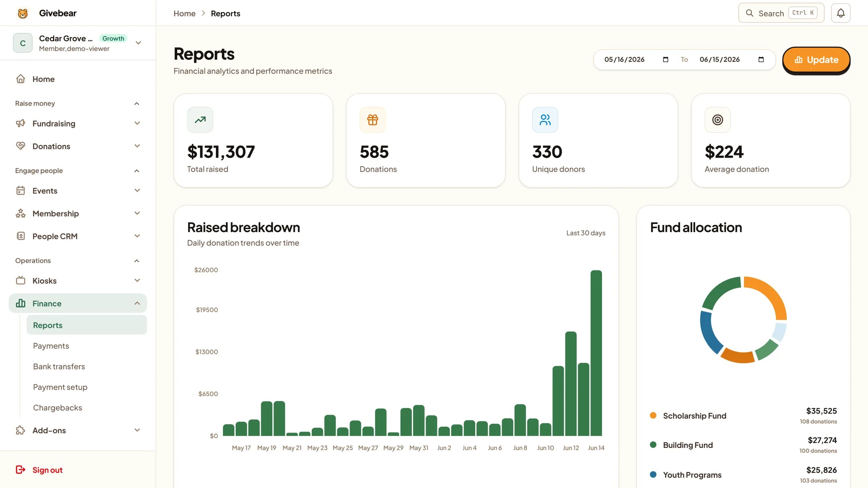Click the Growth plan badge
This screenshot has height=488, width=868.
point(113,38)
